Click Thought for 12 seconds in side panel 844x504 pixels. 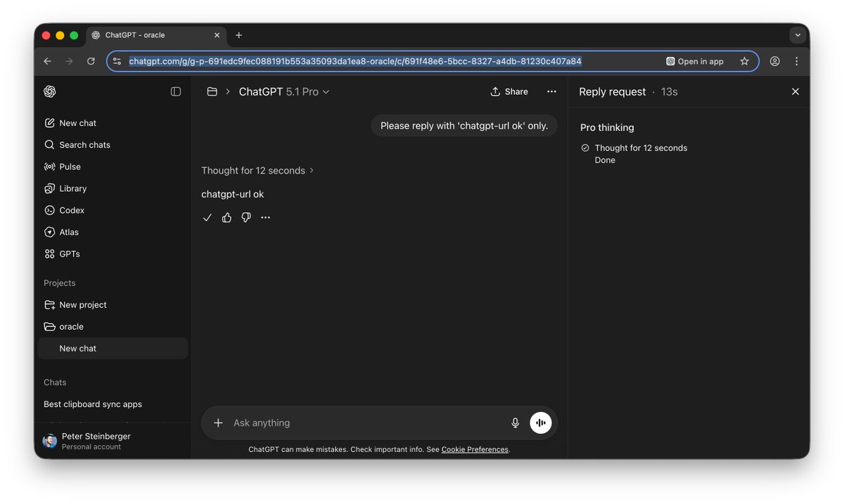[x=641, y=148]
